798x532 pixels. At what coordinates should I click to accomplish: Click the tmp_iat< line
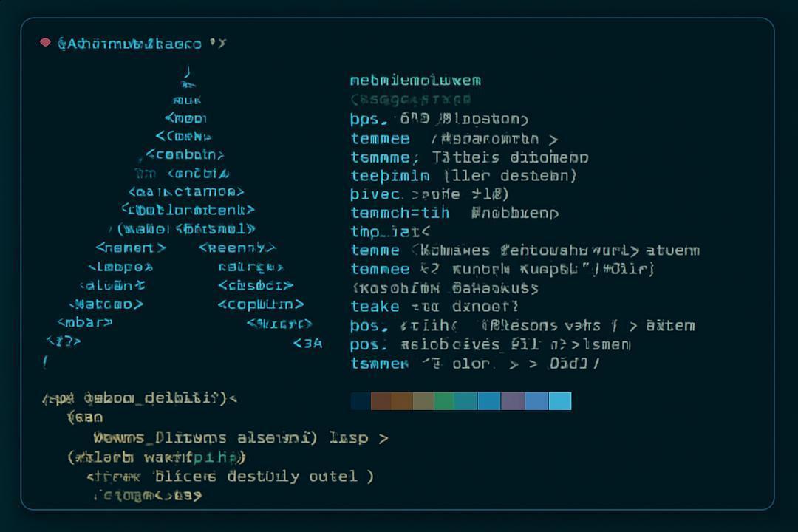tap(390, 231)
